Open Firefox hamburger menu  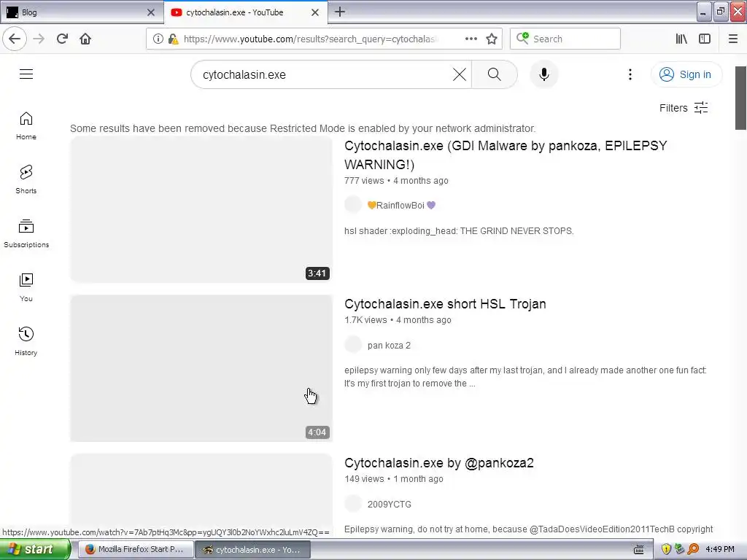733,39
